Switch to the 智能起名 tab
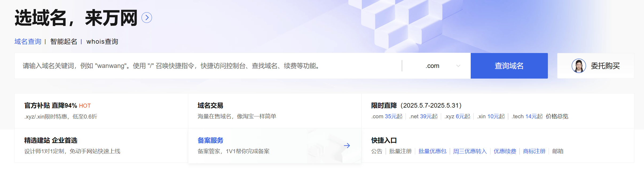Screen dimensions: 644x175 (x=64, y=42)
